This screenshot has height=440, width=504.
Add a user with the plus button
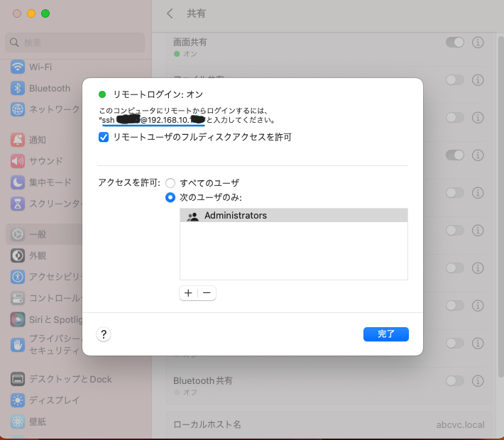click(188, 293)
